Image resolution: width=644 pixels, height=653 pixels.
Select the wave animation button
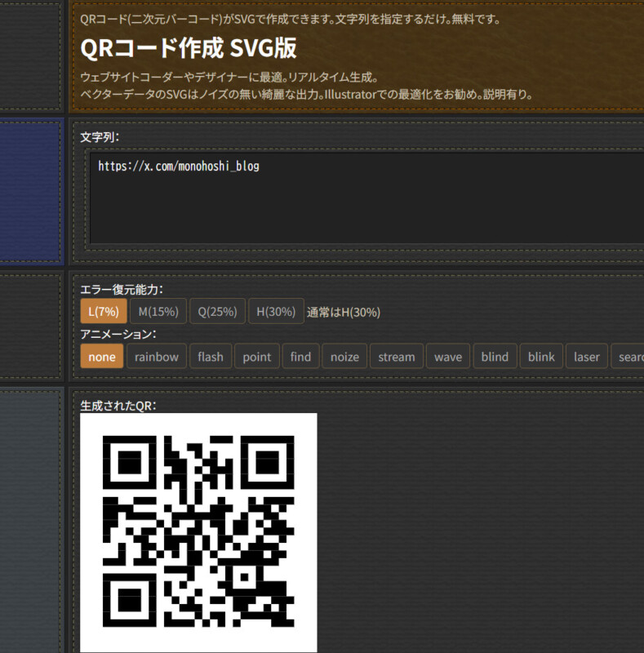[448, 357]
